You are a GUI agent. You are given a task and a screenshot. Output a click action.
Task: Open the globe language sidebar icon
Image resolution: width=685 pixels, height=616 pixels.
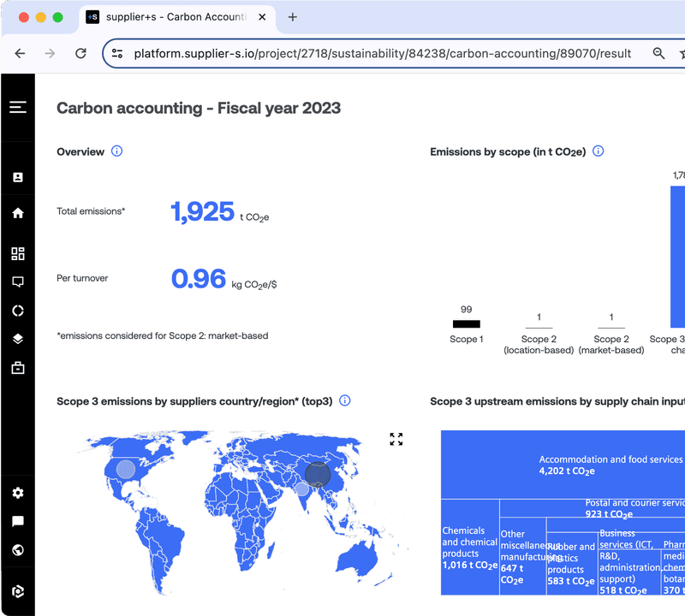tap(18, 550)
